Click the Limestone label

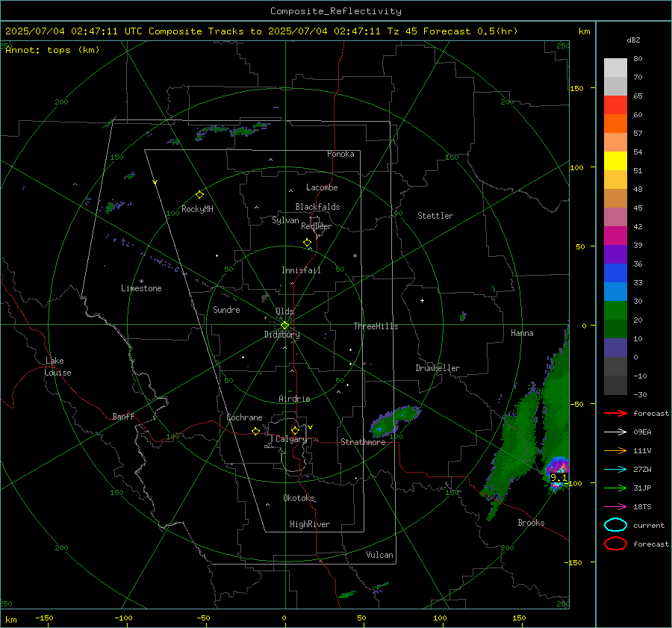pos(141,288)
